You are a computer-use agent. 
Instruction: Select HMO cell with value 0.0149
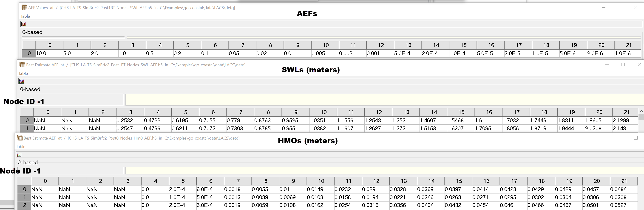tap(321, 189)
